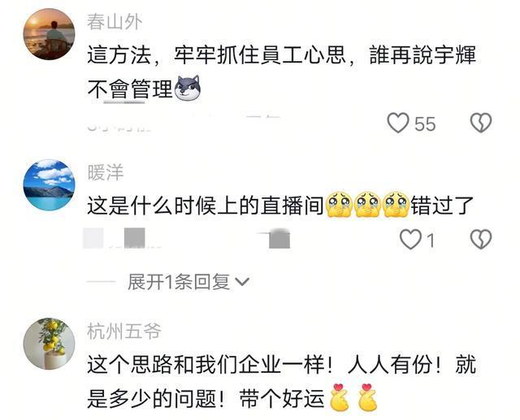Viewport: 520px width, 420px height.
Task: Select the comment text 這方法，牢牢抓住員工心思
Action: 217,55
